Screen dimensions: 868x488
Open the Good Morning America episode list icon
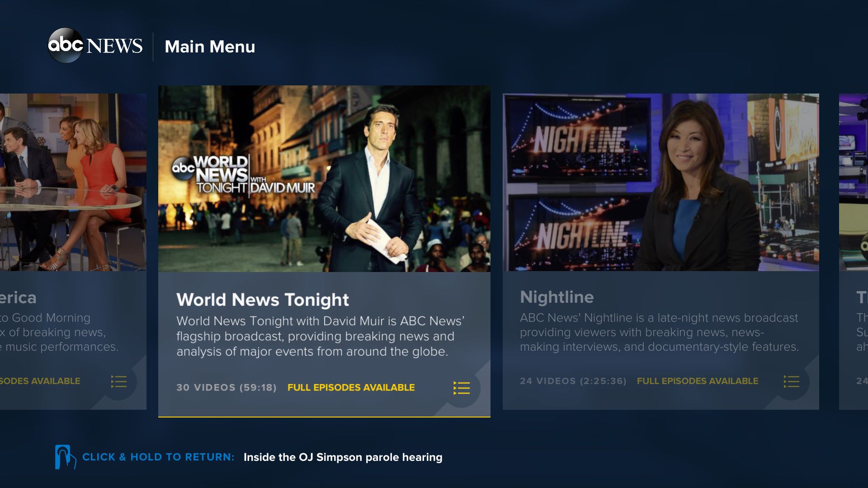click(x=118, y=382)
